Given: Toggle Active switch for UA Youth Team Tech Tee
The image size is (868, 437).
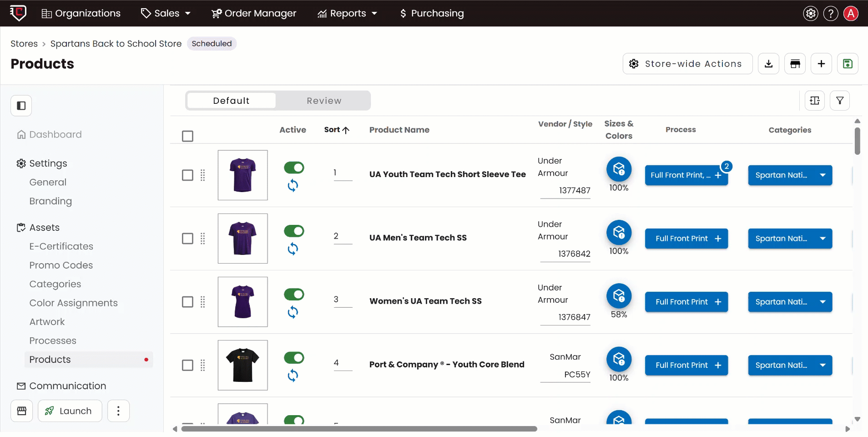Looking at the screenshot, I should 294,168.
